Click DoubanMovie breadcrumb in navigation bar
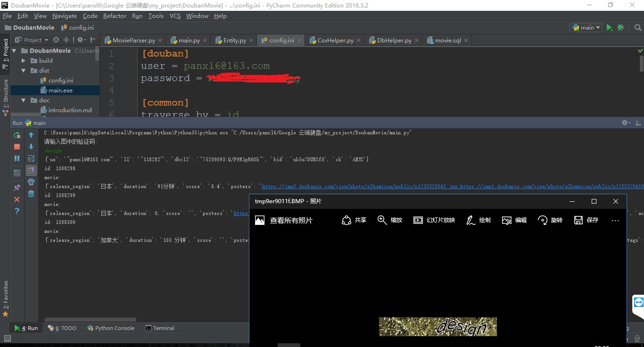Image resolution: width=644 pixels, height=347 pixels. (x=29, y=28)
